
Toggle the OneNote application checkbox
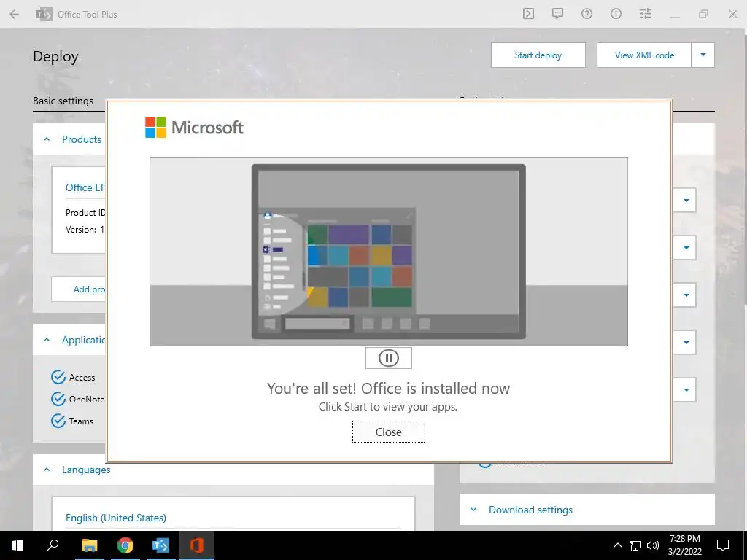coord(58,399)
